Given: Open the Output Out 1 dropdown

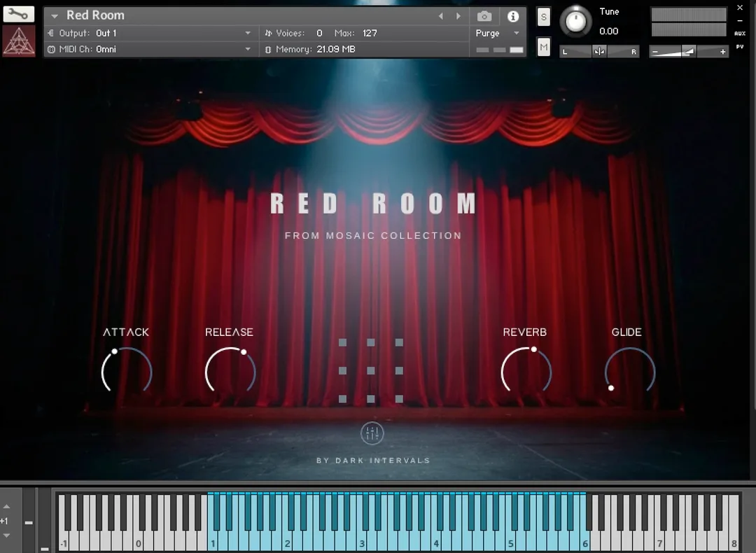Looking at the screenshot, I should click(247, 34).
